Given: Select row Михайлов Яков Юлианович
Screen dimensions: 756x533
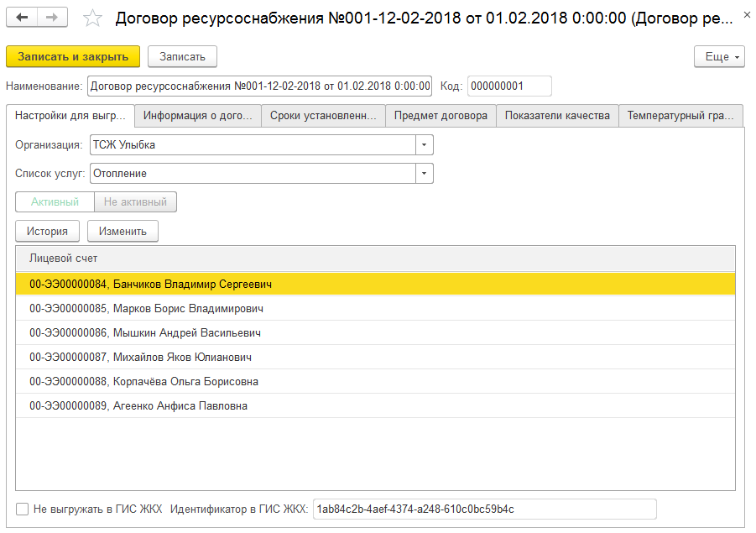Looking at the screenshot, I should click(375, 358).
